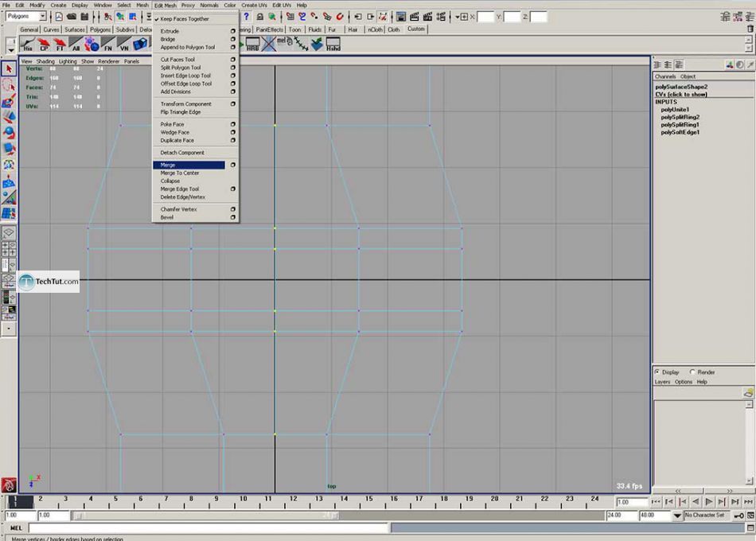Expand the toolbox layout dot button
The height and width of the screenshot is (541, 756).
pyautogui.click(x=9, y=329)
